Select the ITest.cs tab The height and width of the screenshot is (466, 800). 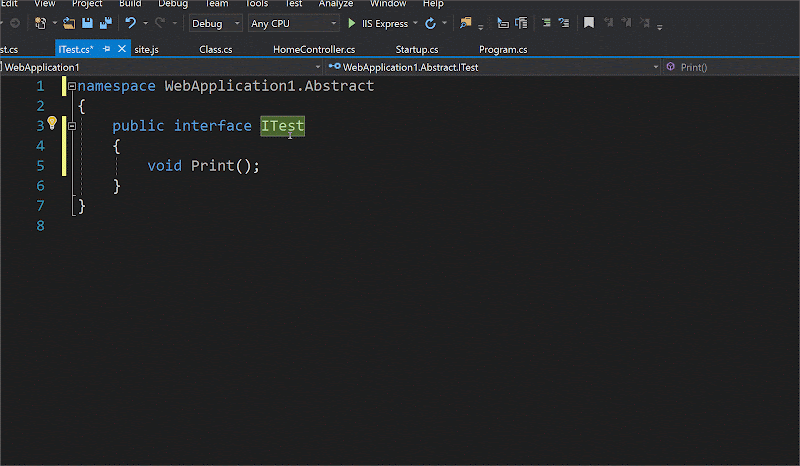pyautogui.click(x=76, y=50)
